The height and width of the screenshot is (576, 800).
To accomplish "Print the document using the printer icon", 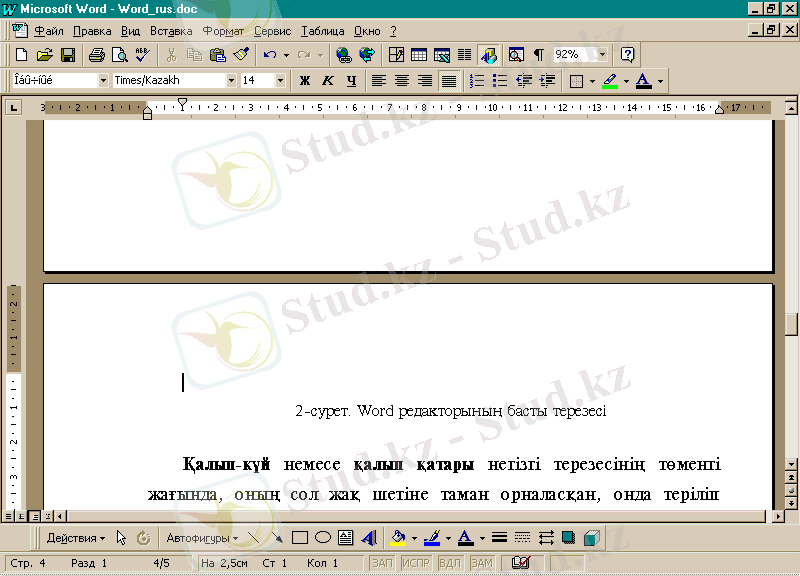I will pos(96,55).
